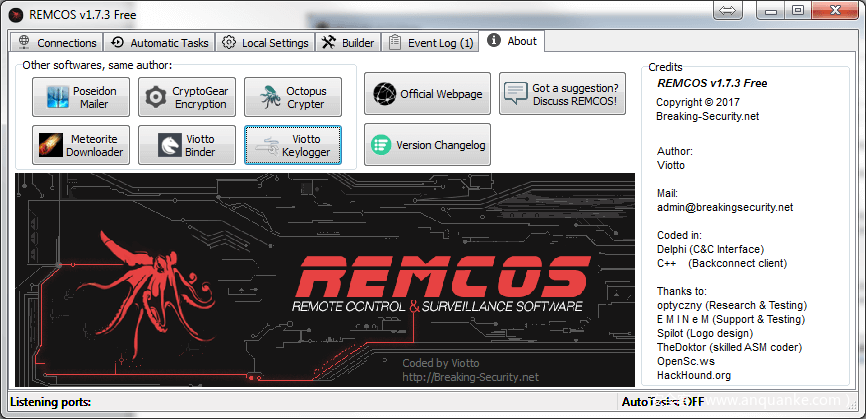Click Breaking-Security.net in credits
This screenshot has width=866, height=419.
pyautogui.click(x=707, y=116)
